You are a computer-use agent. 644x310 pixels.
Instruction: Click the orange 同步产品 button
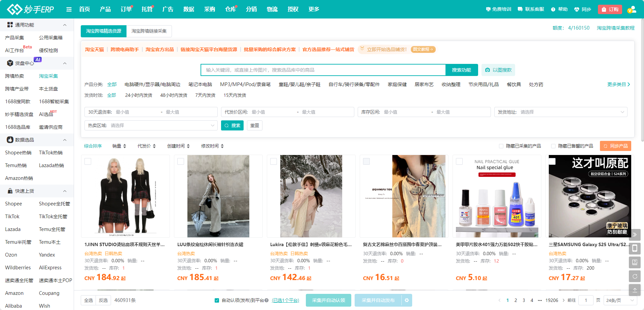615,146
